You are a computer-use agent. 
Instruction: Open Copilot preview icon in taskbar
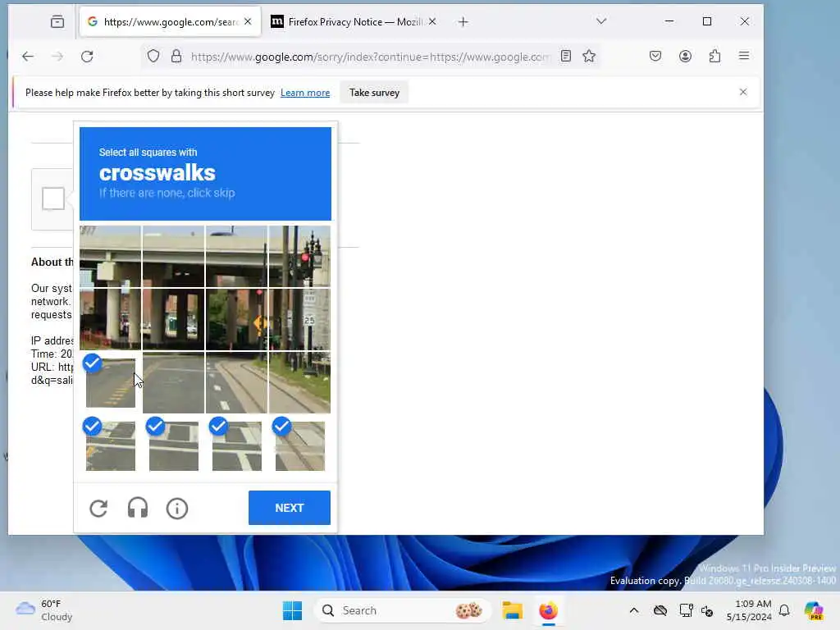814,610
